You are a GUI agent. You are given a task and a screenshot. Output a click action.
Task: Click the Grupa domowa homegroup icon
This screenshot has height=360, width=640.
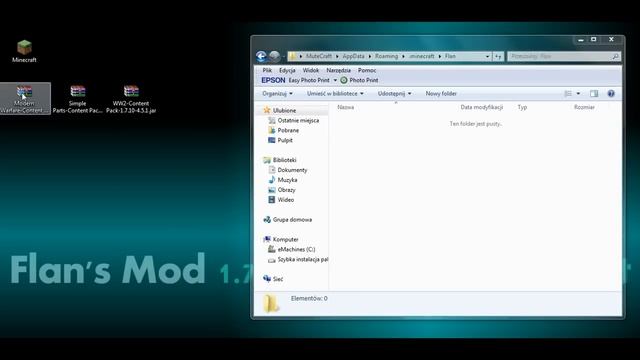[x=267, y=220]
